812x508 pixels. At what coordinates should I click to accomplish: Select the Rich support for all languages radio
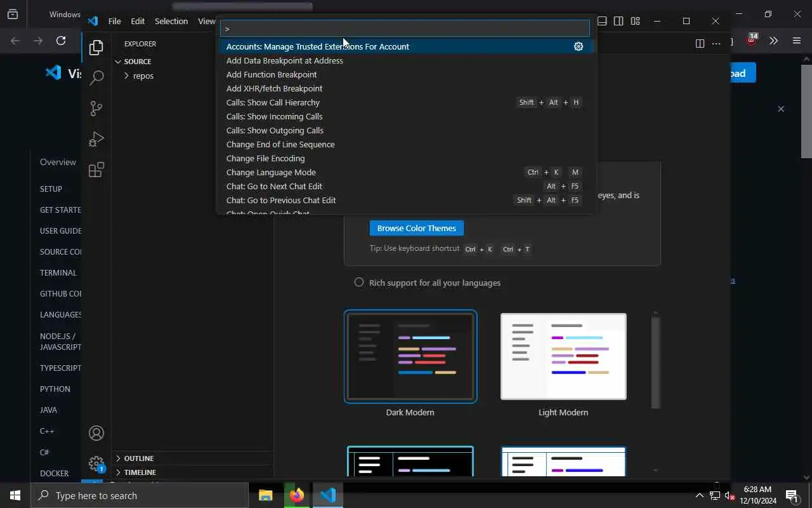tap(359, 283)
